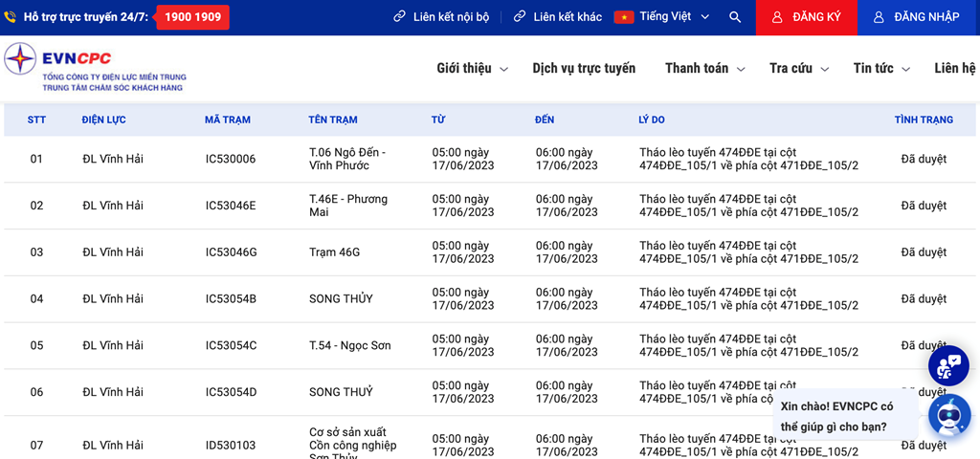Click the chain icon beside Liên kết khác

520,17
